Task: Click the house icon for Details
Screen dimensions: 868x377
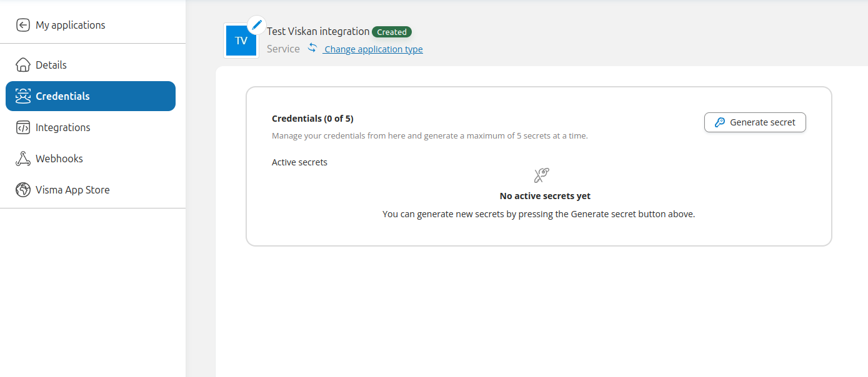Action: (x=22, y=65)
